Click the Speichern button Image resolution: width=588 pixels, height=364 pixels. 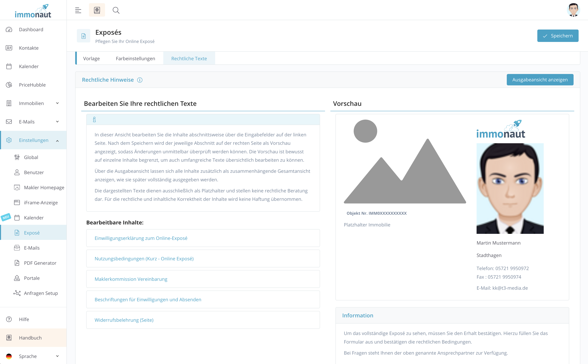click(558, 36)
